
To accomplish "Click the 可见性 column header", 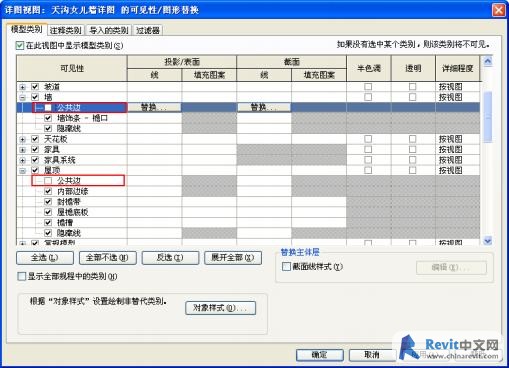I will (72, 68).
